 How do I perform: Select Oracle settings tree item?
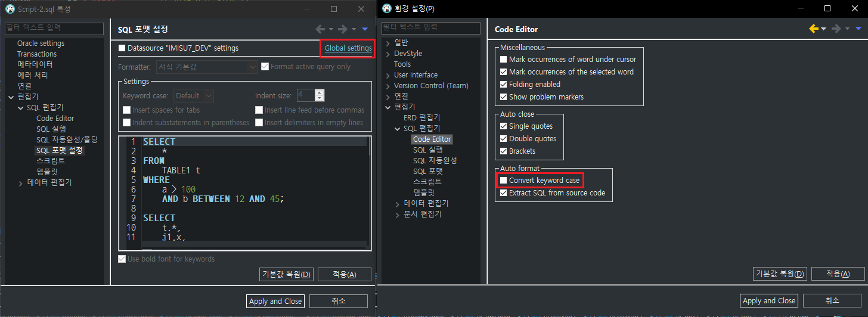pyautogui.click(x=41, y=43)
